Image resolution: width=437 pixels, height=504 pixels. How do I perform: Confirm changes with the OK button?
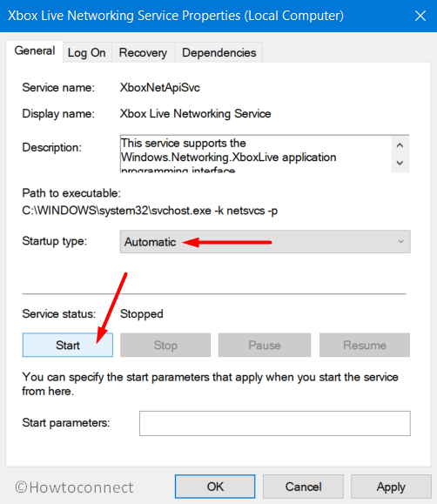(x=215, y=487)
